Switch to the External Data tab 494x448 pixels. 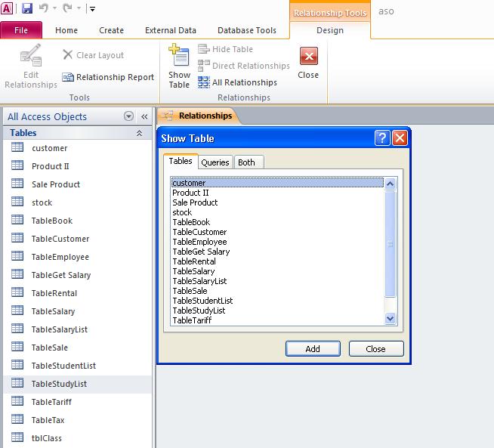coord(171,30)
